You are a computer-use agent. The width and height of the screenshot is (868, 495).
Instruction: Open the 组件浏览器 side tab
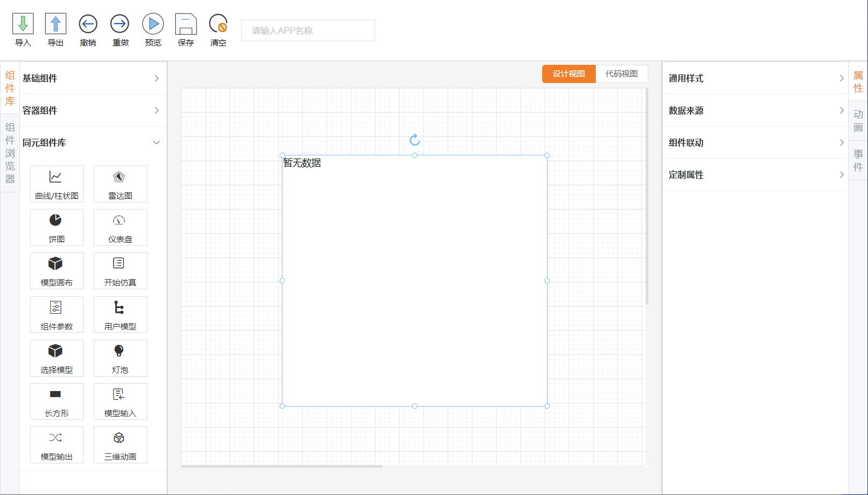click(10, 153)
